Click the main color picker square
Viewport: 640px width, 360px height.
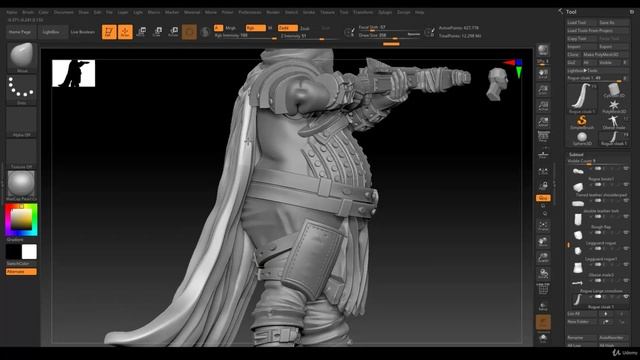tap(21, 220)
